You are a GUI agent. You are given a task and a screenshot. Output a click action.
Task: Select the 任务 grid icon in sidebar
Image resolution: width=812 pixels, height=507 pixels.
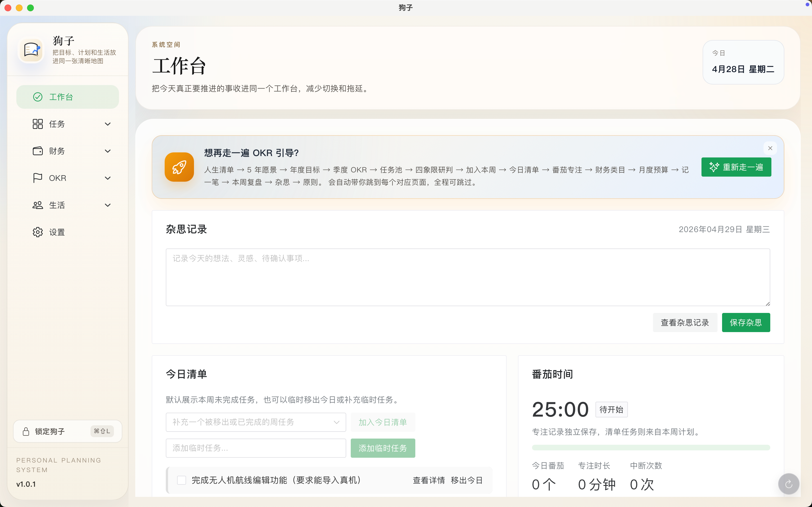[37, 124]
